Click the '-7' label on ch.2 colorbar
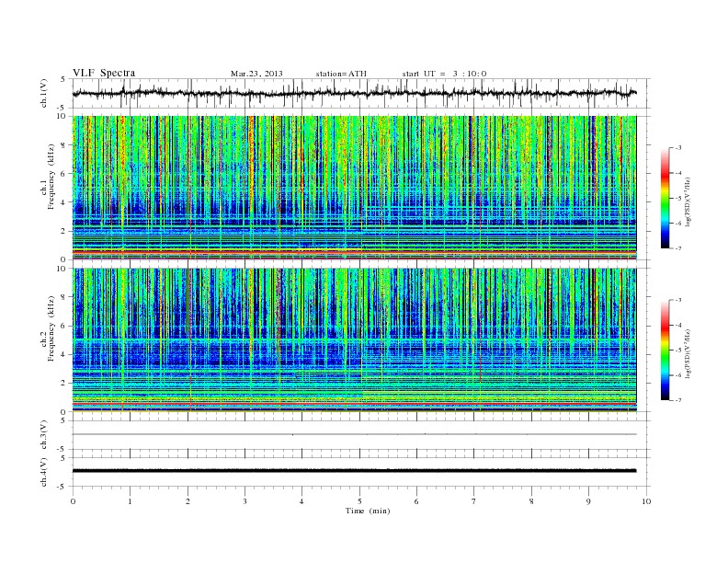 point(678,400)
